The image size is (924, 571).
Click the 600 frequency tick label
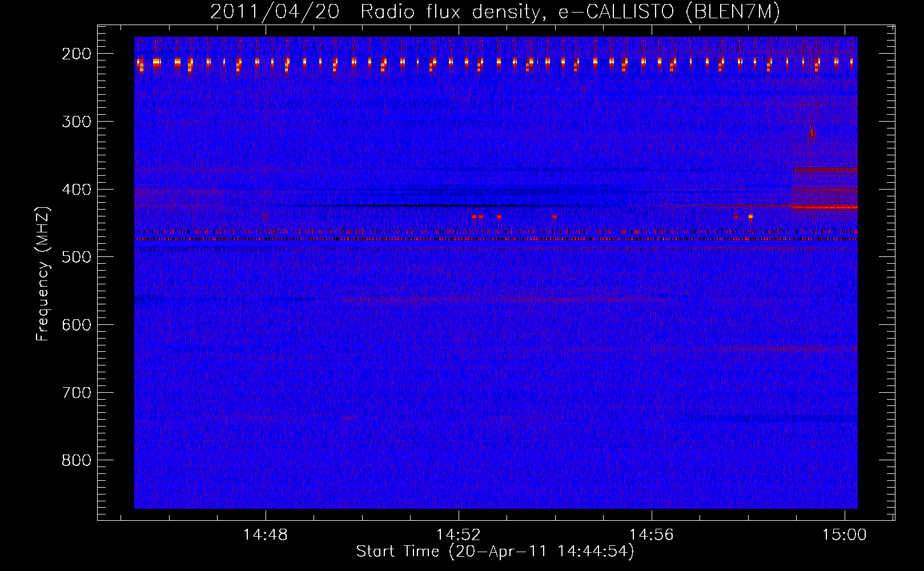(x=77, y=325)
